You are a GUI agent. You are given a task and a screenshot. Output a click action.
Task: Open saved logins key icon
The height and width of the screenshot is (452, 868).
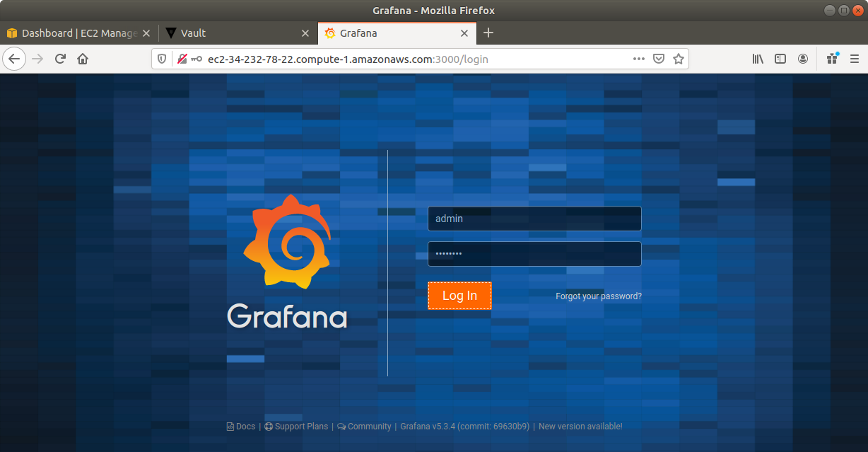(x=197, y=59)
